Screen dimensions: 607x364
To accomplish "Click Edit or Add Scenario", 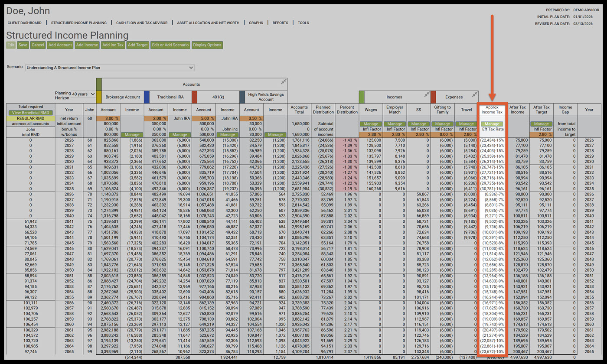I will click(170, 45).
